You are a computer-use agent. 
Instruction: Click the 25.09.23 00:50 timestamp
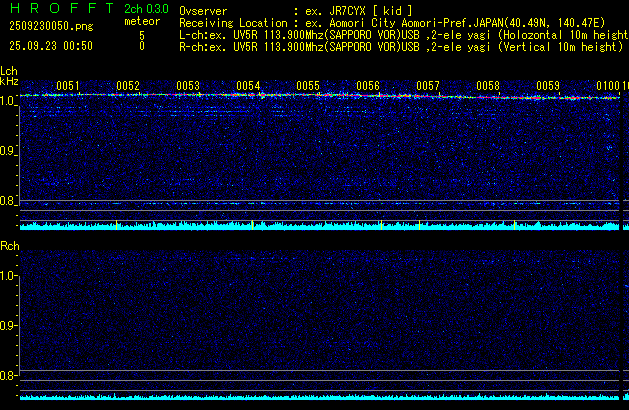coord(49,46)
